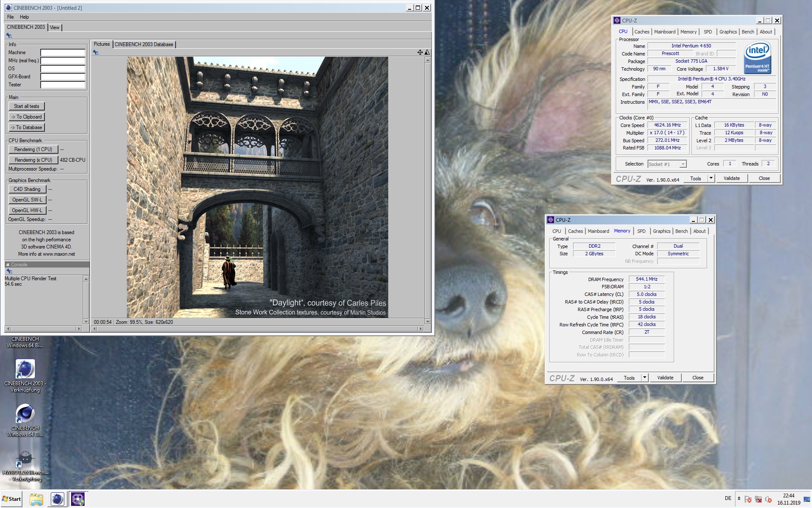Click the Close button in the CPU-Z Memory window

[x=698, y=378]
